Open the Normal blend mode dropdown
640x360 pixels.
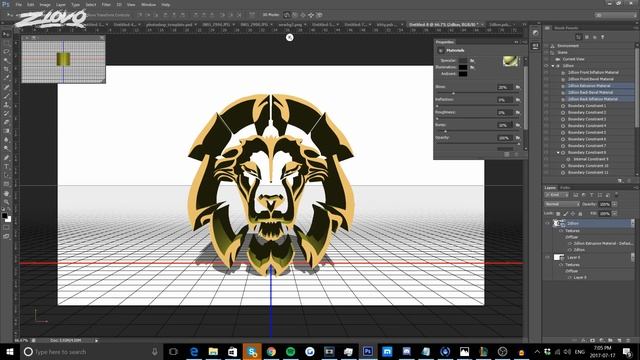click(x=562, y=204)
